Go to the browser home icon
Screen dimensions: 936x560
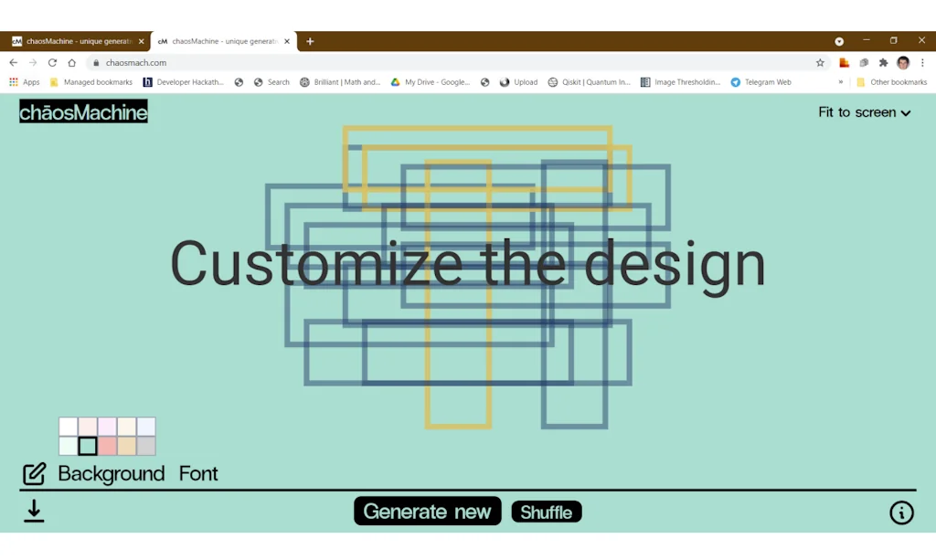72,63
